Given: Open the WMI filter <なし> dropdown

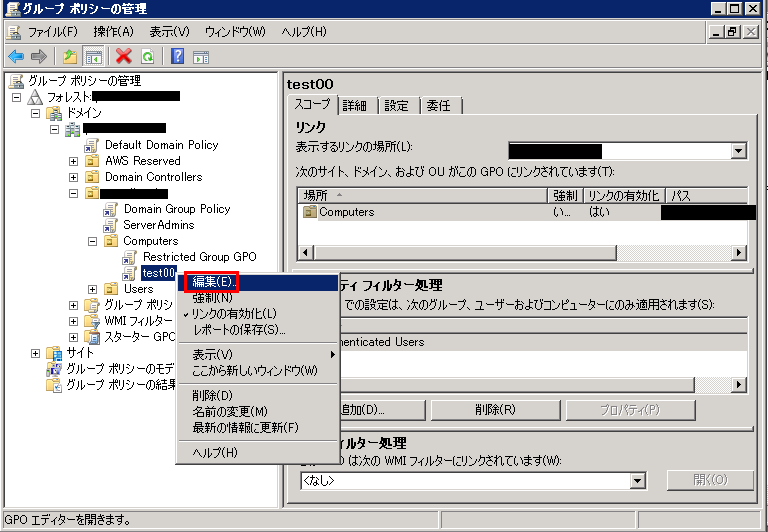Looking at the screenshot, I should (637, 481).
